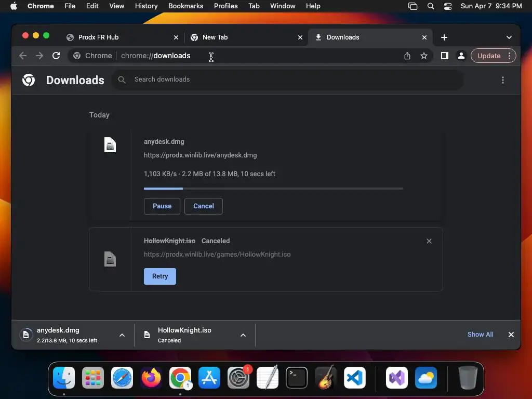Launch Firefox from the Dock

[x=151, y=378]
